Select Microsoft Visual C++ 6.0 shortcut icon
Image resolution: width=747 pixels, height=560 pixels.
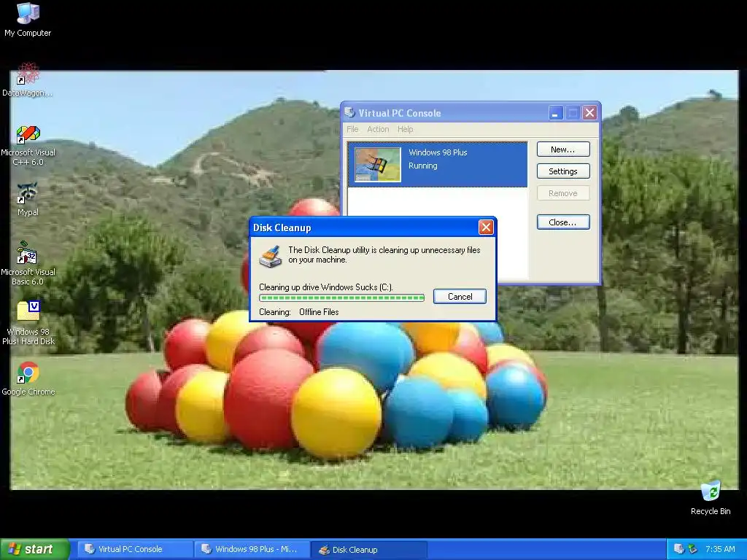(28, 134)
